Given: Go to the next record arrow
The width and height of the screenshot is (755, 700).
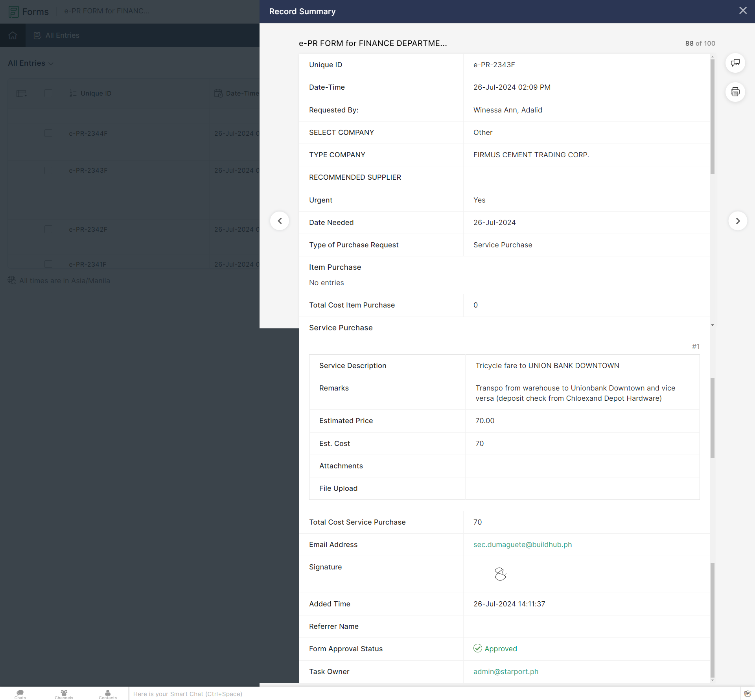Looking at the screenshot, I should 738,221.
